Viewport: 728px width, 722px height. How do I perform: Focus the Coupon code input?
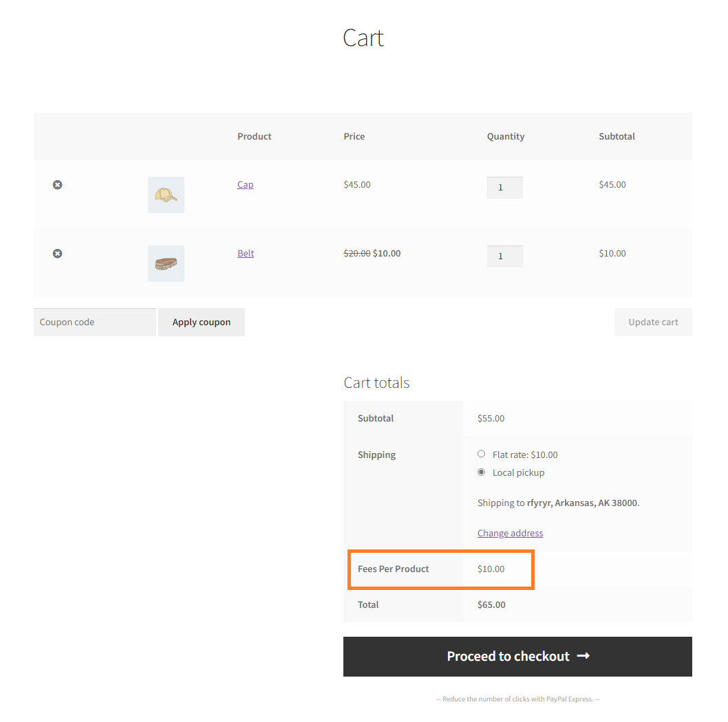95,322
